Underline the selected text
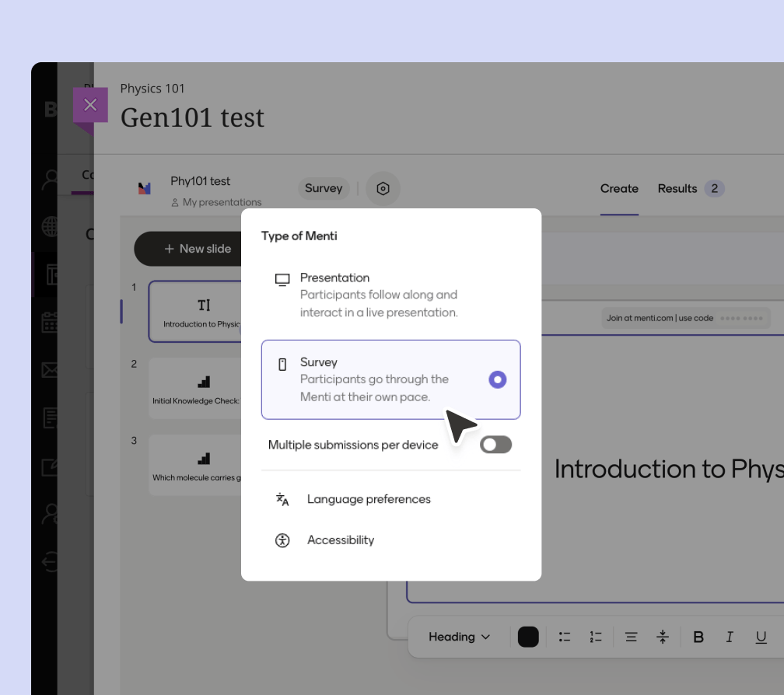The image size is (784, 695). click(761, 637)
